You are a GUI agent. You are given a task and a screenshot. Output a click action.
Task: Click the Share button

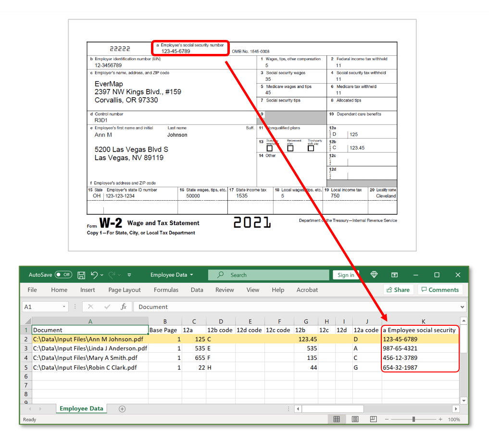click(398, 290)
